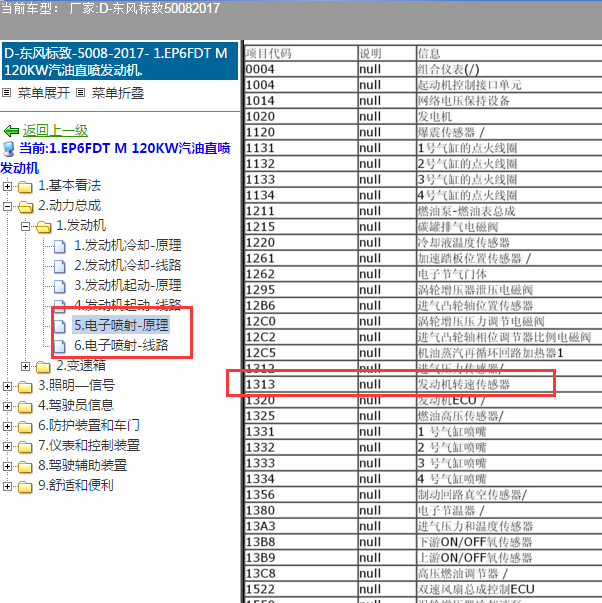Click the 菜单展开 list icon
This screenshot has height=603, width=602.
coord(6,93)
